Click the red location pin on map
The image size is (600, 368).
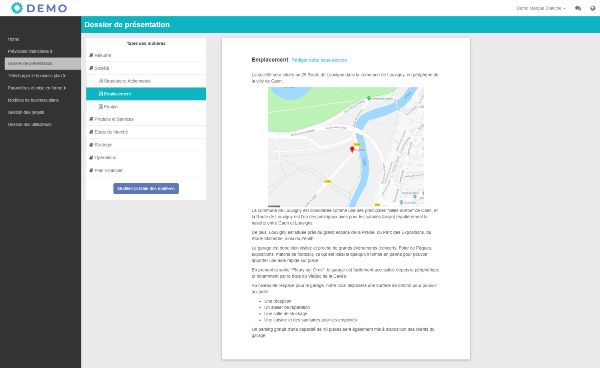tap(352, 150)
